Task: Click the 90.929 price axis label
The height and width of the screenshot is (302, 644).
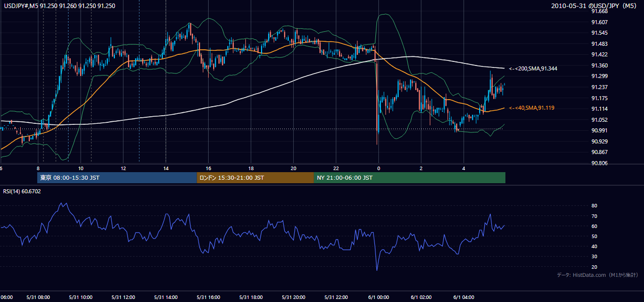Action: (600, 141)
